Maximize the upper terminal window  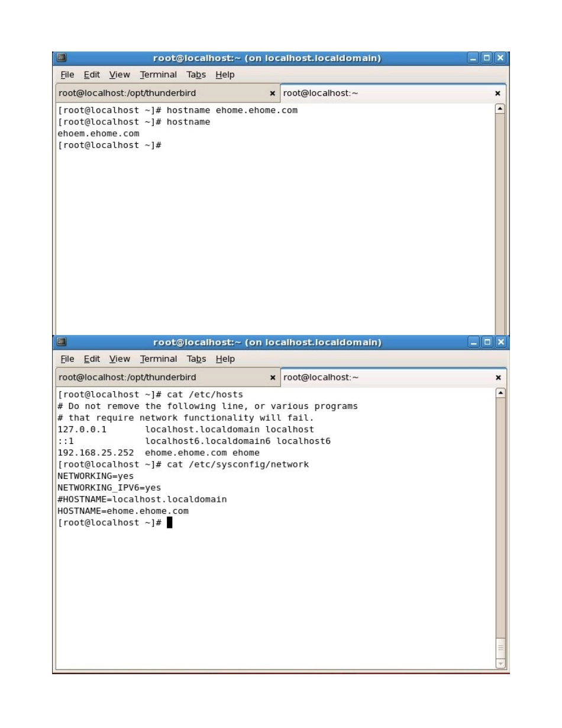click(487, 59)
